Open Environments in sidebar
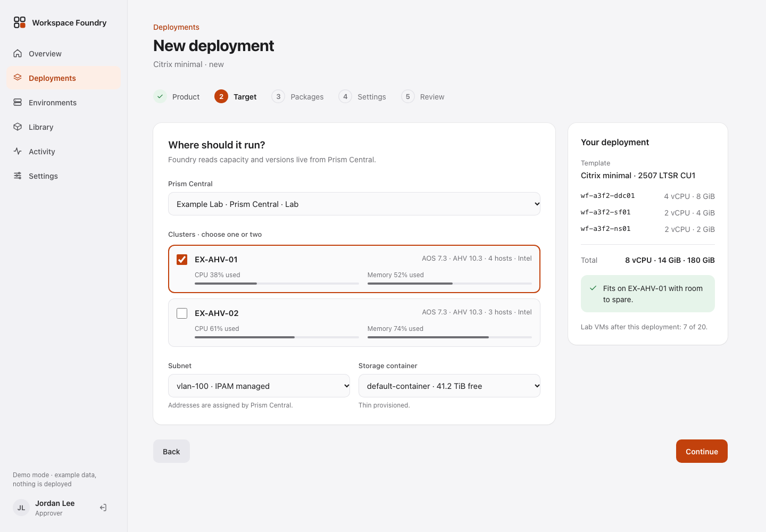 click(64, 102)
